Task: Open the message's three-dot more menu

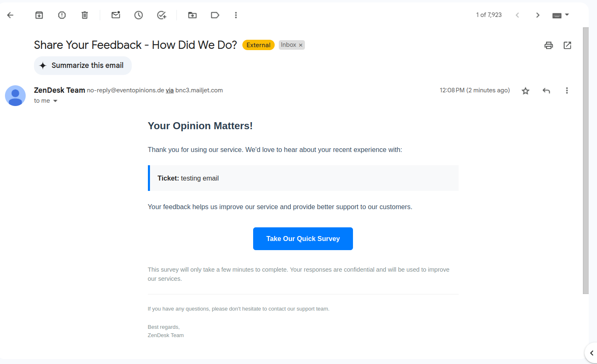Action: (567, 91)
